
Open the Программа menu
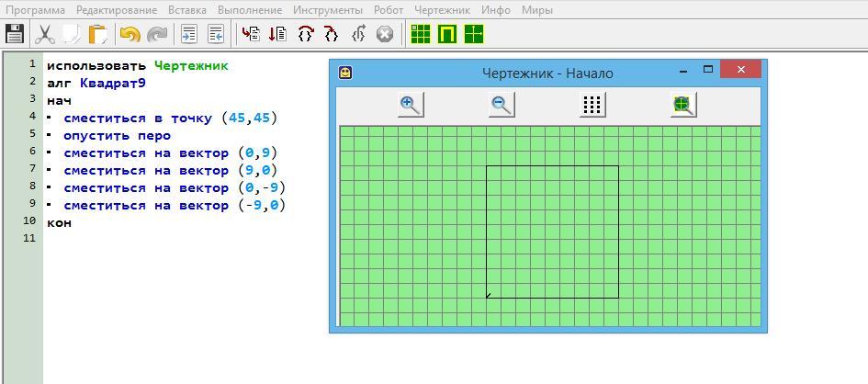point(35,10)
